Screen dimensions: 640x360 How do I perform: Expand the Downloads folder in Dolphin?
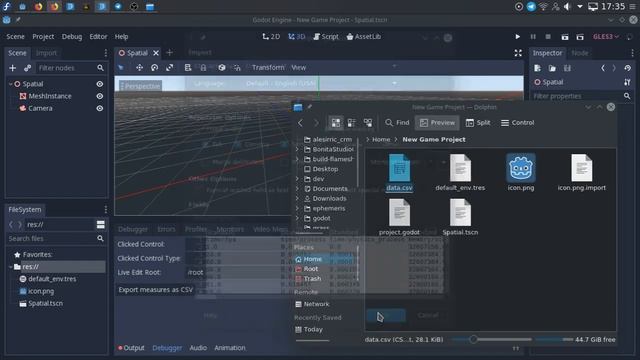[297, 199]
